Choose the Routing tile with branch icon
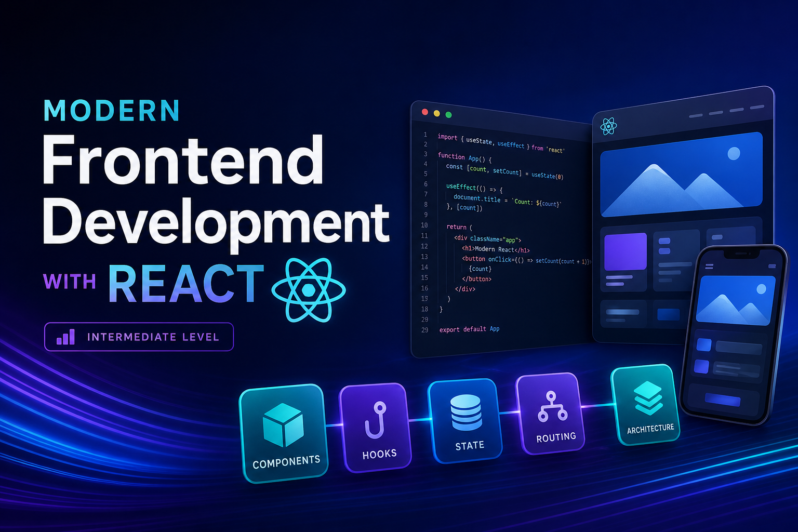This screenshot has width=798, height=532. coord(550,413)
